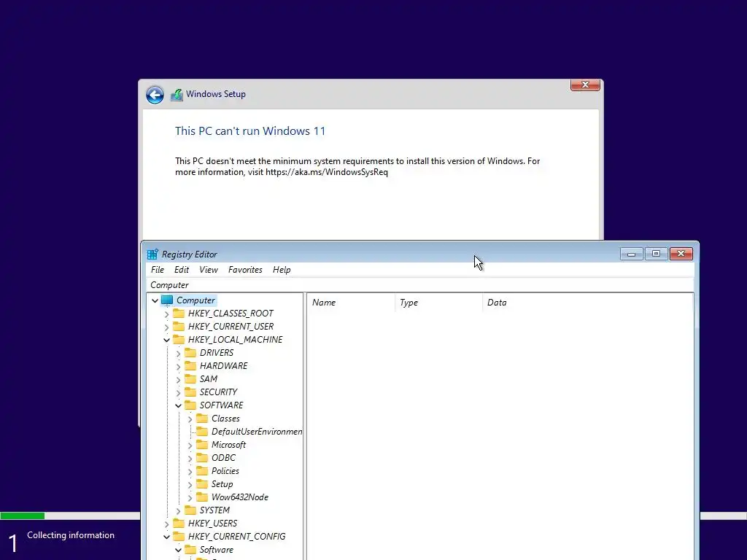
Task: Click the HKEY_LOCAL_MACHINE folder icon
Action: coord(179,340)
